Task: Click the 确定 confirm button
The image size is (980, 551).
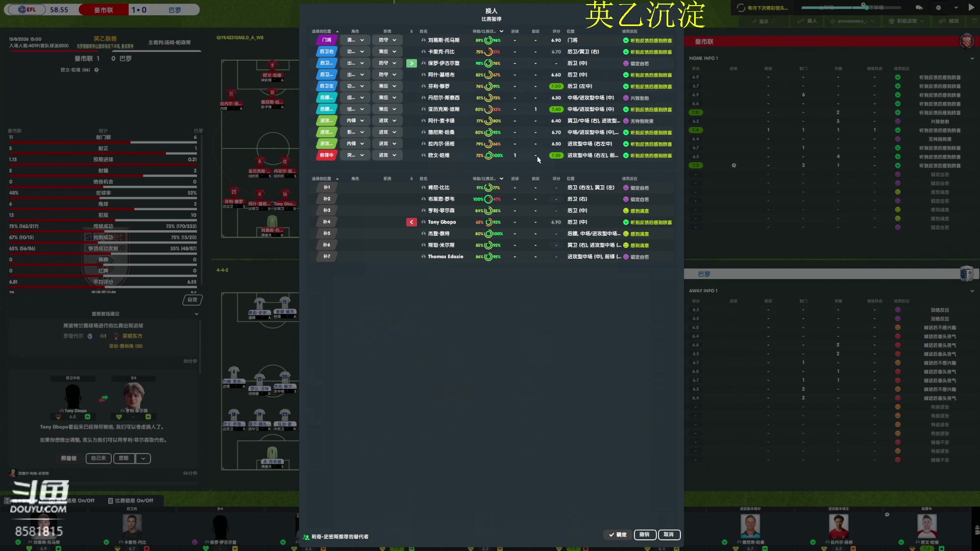Action: [617, 535]
